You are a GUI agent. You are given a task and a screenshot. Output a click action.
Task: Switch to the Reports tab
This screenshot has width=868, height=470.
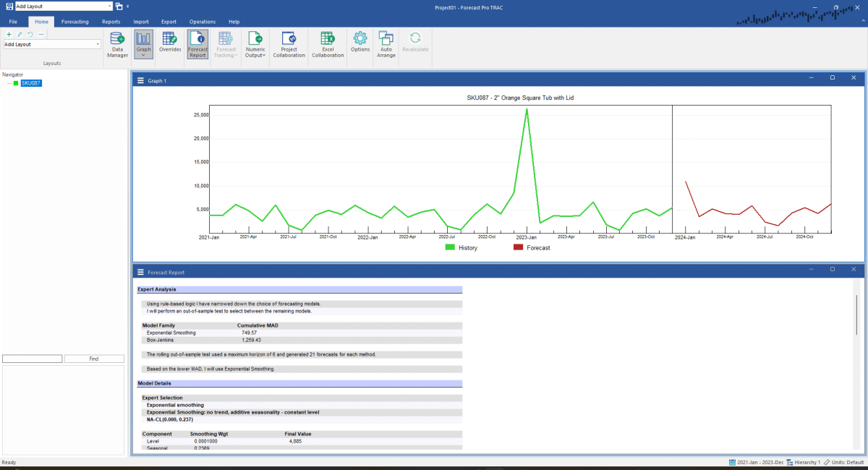click(x=111, y=22)
